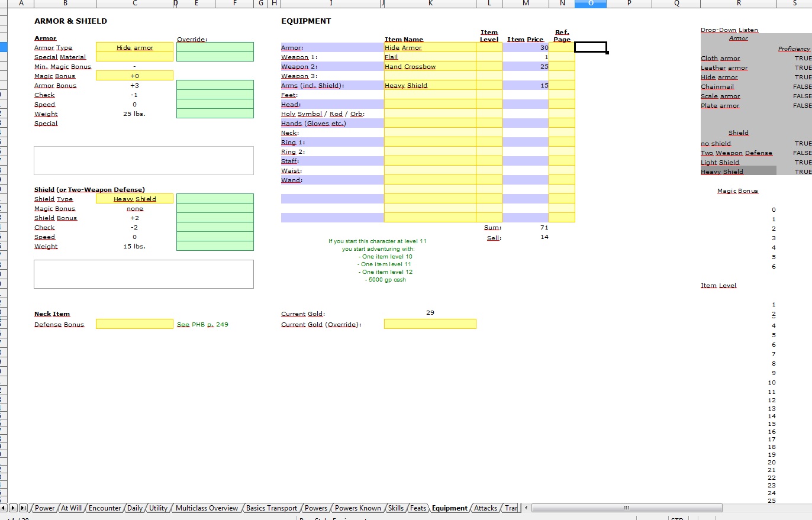Click the Armor Type override green cell
The image size is (812, 520).
tap(215, 47)
